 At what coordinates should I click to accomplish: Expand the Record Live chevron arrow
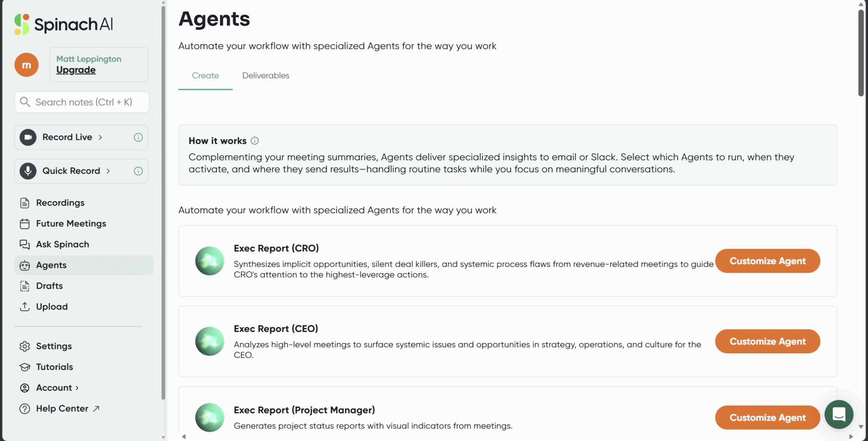(x=100, y=137)
